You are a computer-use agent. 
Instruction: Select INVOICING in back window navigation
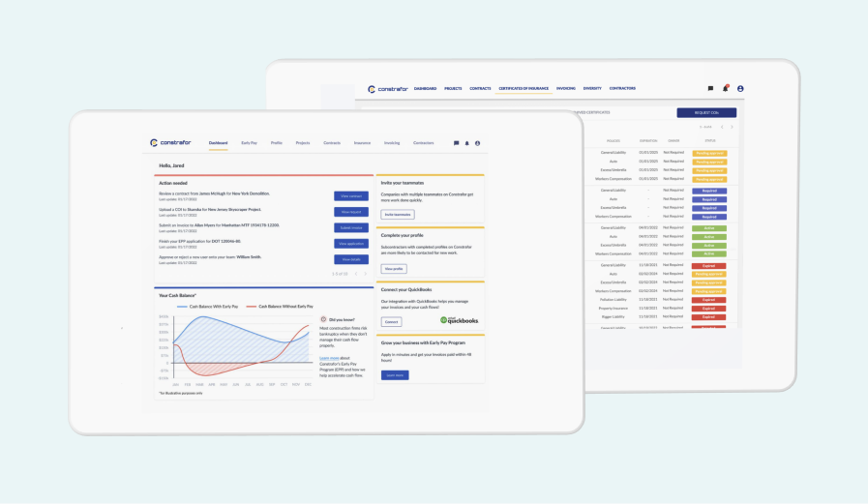click(x=566, y=89)
